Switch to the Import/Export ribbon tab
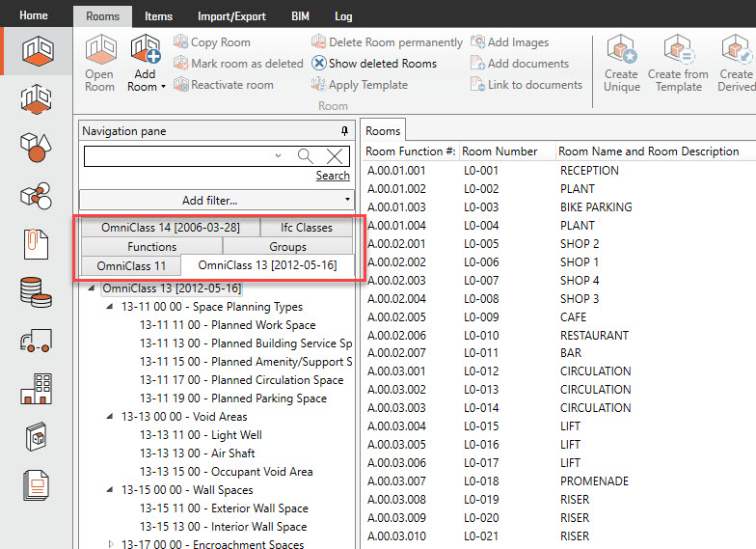The width and height of the screenshot is (756, 549). [231, 16]
